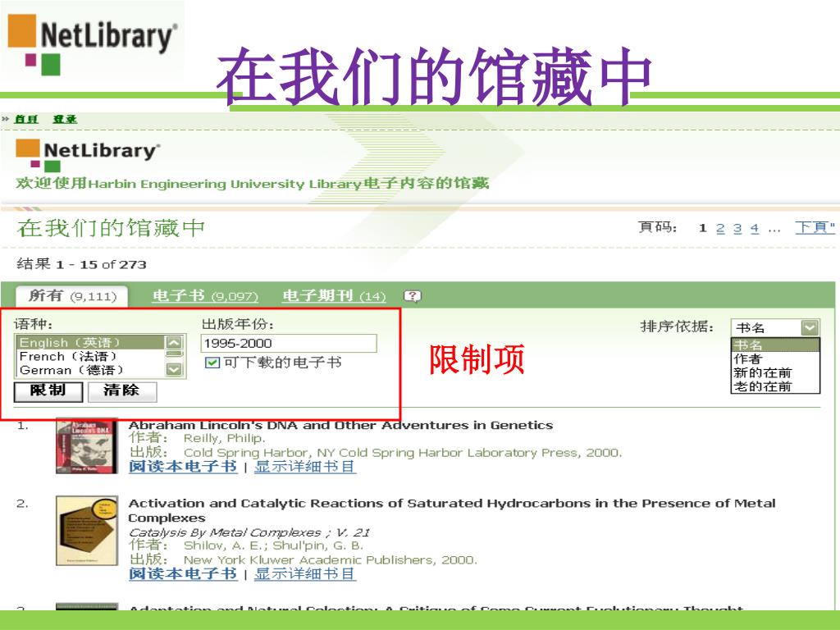Click language list scroll-up arrow
The image size is (840, 630).
tap(175, 342)
